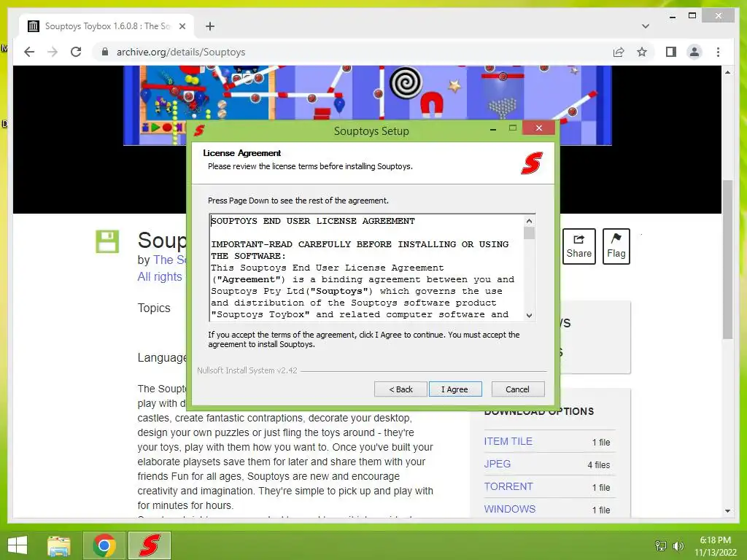Reload the archive.org page
Image resolution: width=747 pixels, height=560 pixels.
[76, 52]
